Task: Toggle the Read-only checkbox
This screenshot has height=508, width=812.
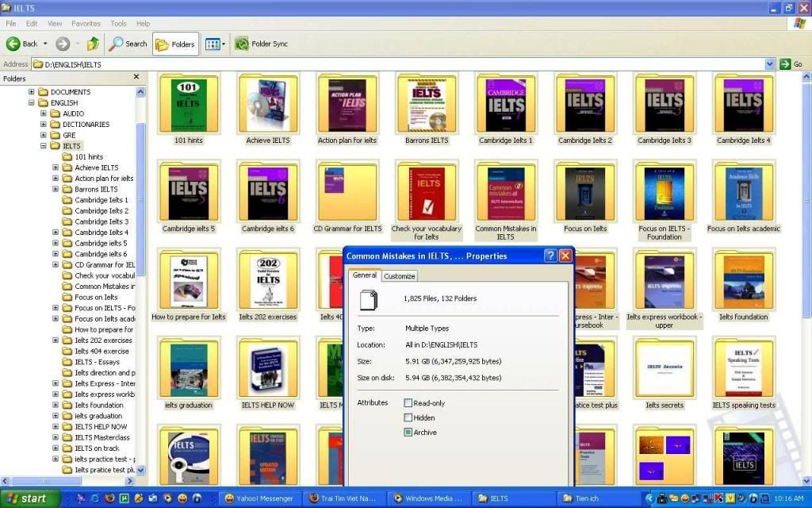Action: [x=408, y=402]
